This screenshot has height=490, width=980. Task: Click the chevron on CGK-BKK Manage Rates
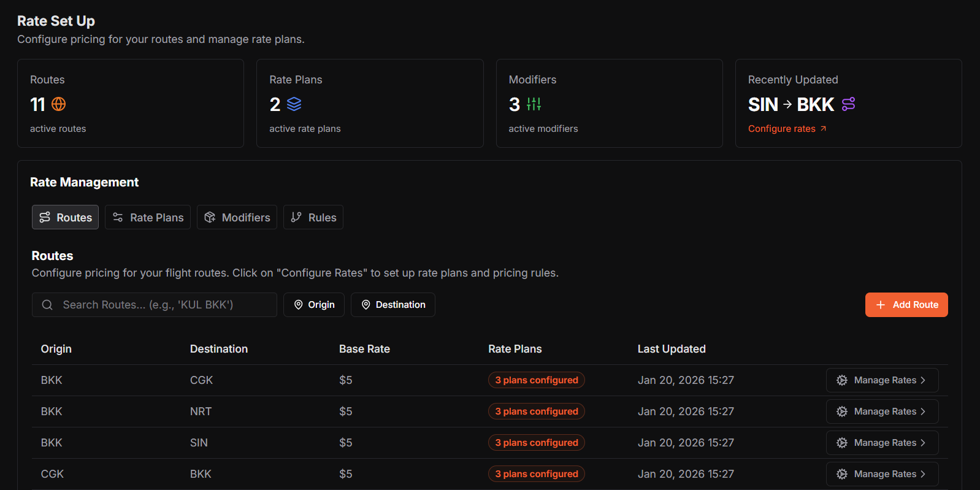click(923, 474)
